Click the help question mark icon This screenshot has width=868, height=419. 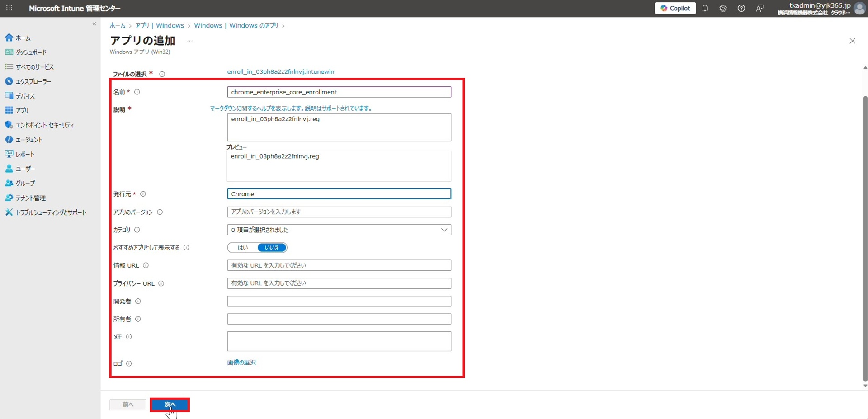741,8
